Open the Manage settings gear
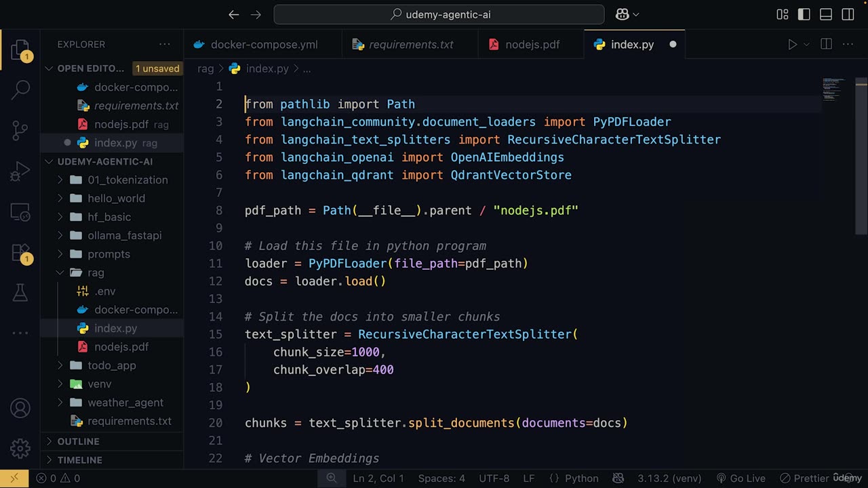 pyautogui.click(x=20, y=448)
